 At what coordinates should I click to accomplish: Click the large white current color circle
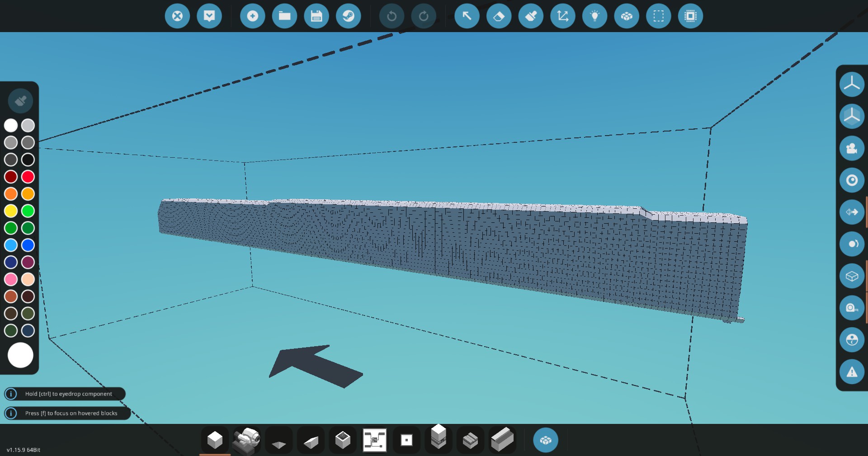click(x=20, y=355)
